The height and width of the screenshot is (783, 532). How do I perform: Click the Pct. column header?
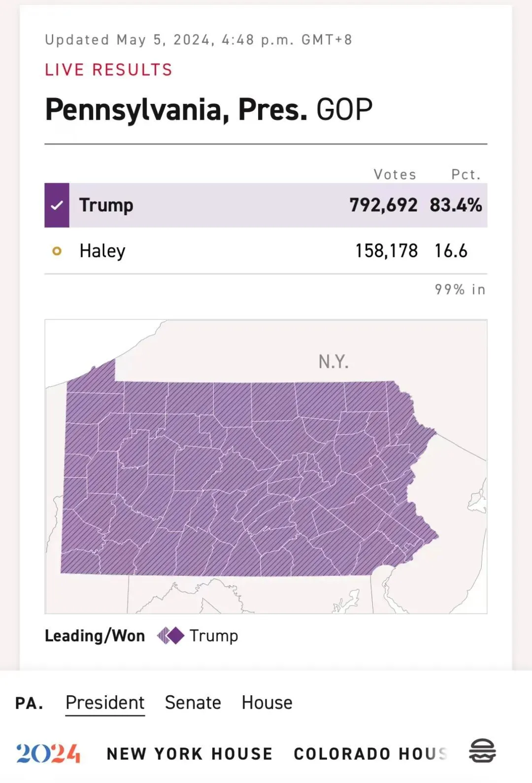coord(466,174)
